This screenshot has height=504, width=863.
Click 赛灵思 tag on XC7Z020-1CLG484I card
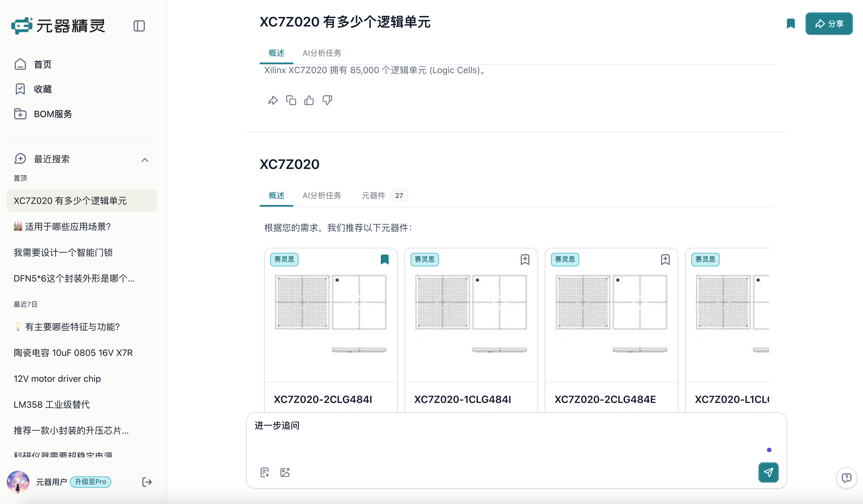coord(425,259)
